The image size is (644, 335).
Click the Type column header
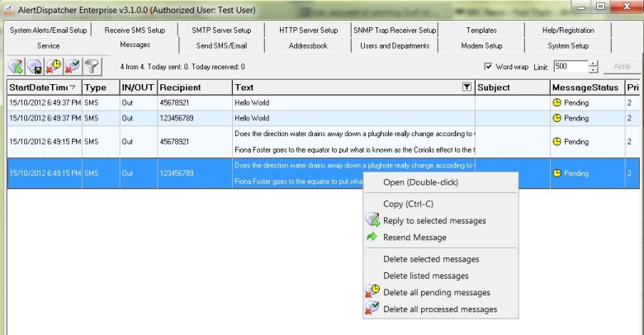(x=101, y=87)
